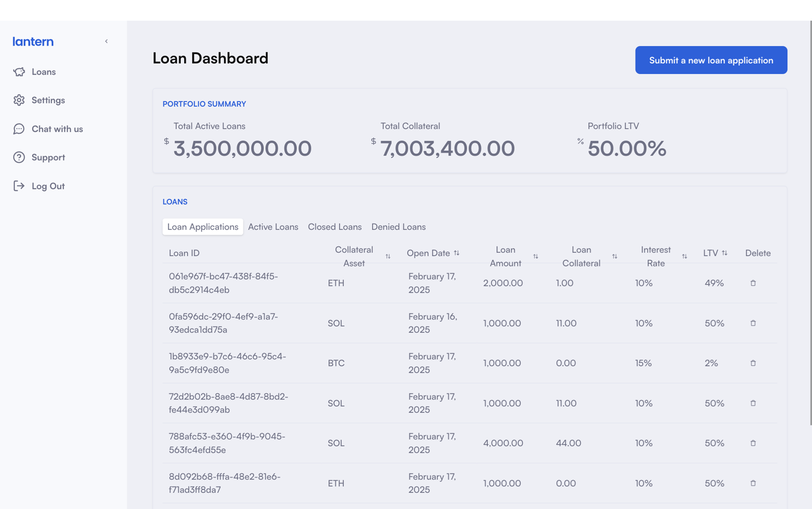The image size is (812, 509).
Task: Switch to the Closed Loans tab
Action: (335, 227)
